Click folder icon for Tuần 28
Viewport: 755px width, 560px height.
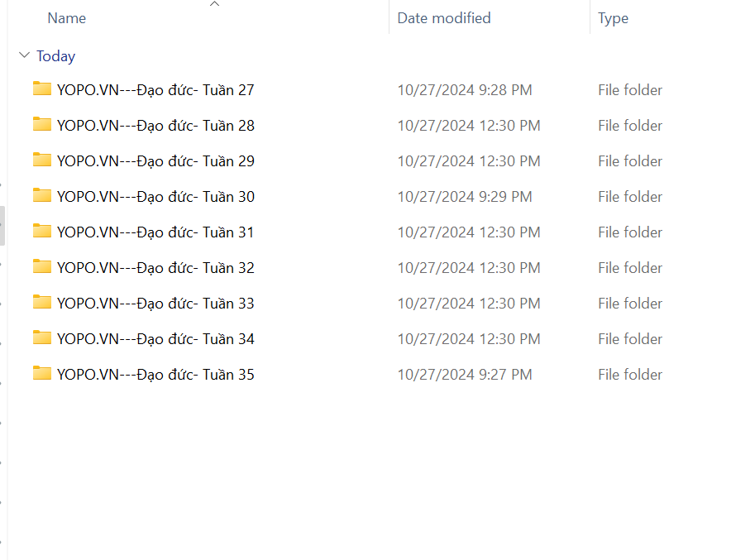[42, 124]
